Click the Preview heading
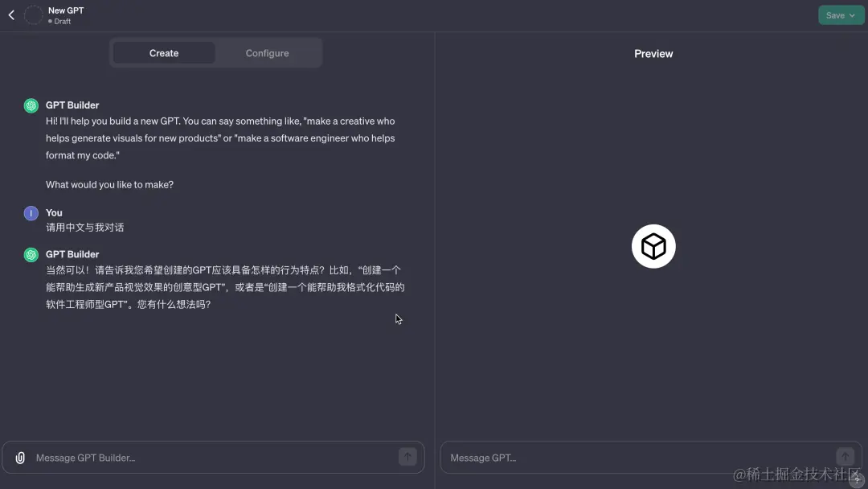 653,53
